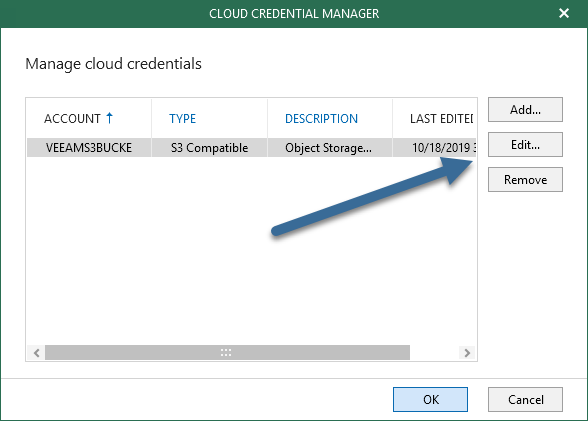Image resolution: width=588 pixels, height=421 pixels.
Task: Click the horizontal scrollbar left arrow
Action: [36, 353]
